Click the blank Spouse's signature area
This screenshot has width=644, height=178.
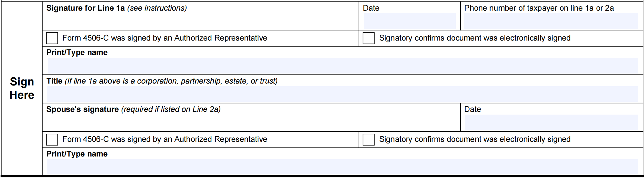click(251, 122)
